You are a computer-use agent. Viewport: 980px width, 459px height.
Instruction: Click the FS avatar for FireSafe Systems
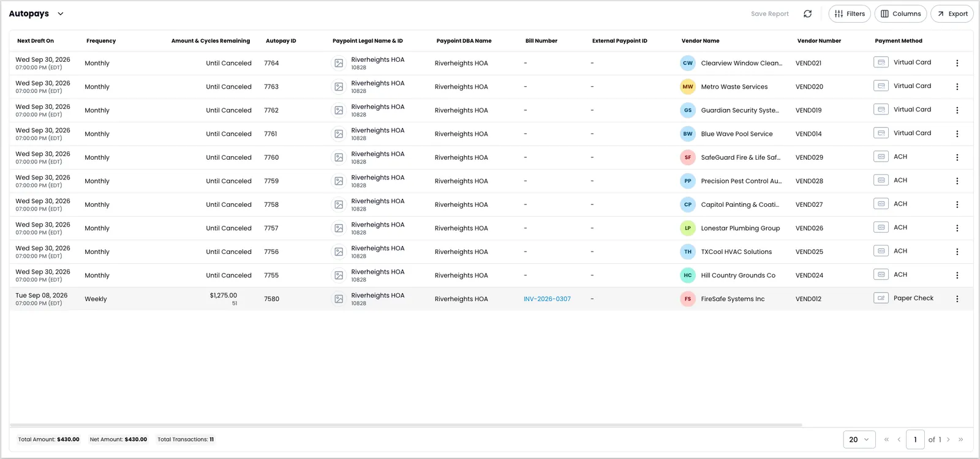click(x=688, y=299)
